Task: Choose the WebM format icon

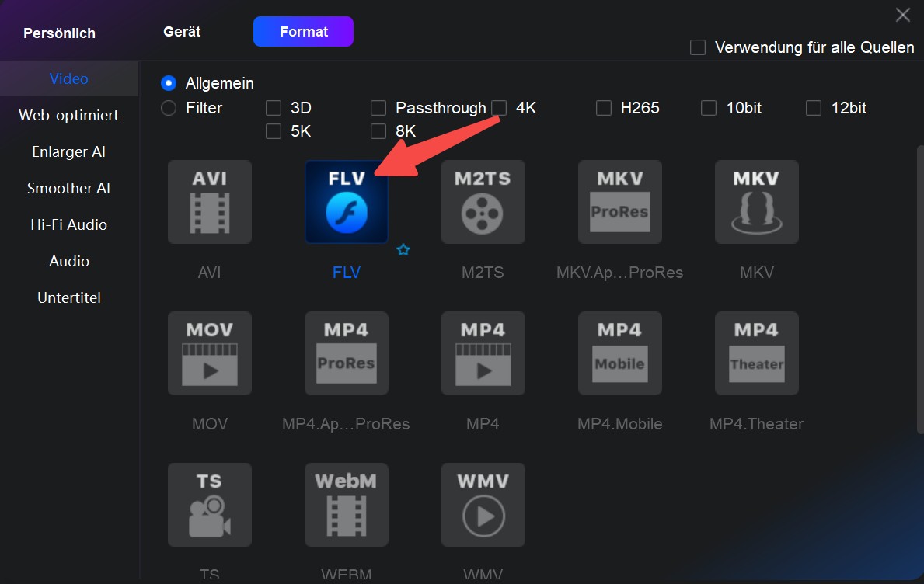Action: tap(347, 505)
